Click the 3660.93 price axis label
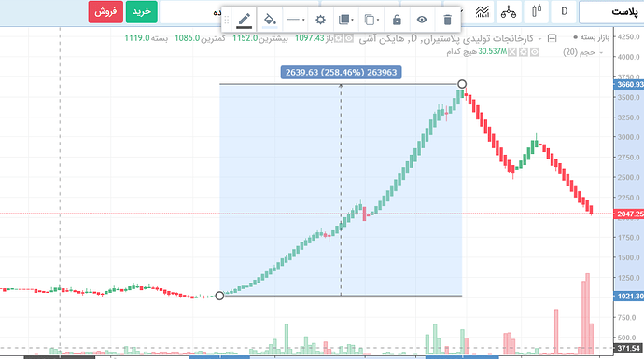Viewport: 644px width, 359px height. (629, 84)
